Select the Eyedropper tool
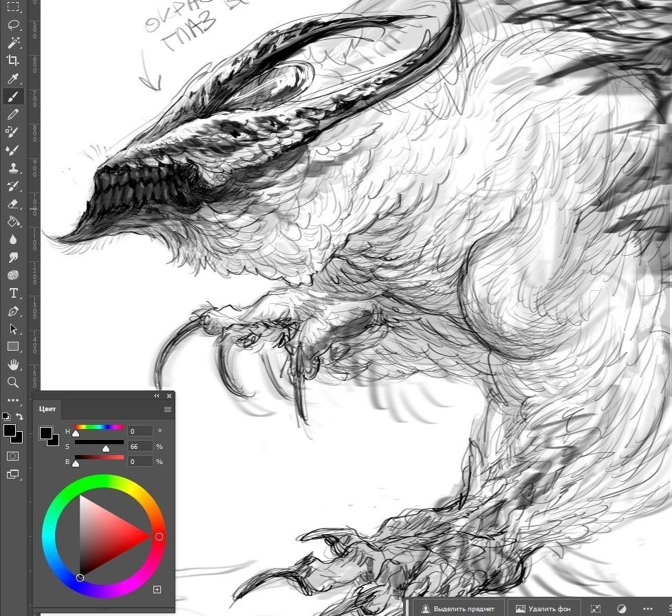Viewport: 672px width, 616px height. 13,78
